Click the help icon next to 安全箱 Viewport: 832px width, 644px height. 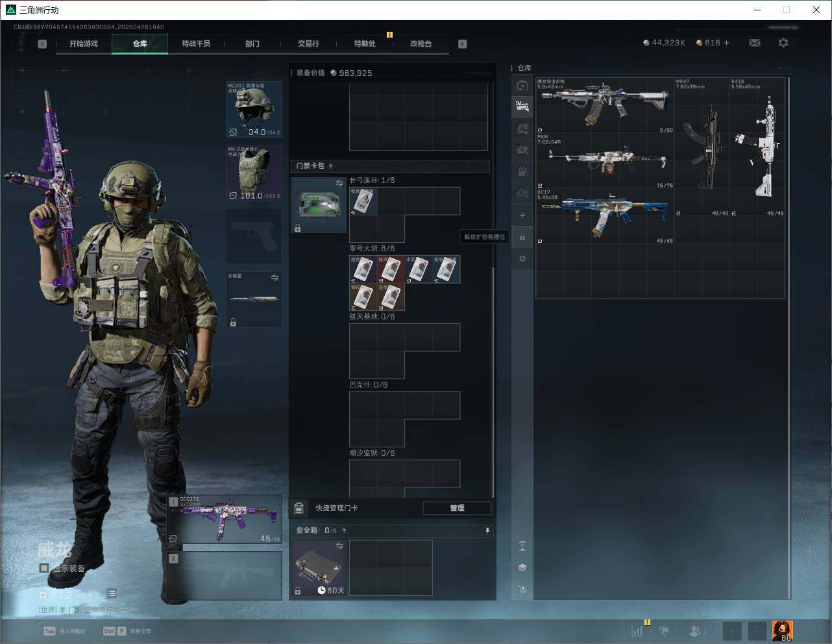point(344,530)
